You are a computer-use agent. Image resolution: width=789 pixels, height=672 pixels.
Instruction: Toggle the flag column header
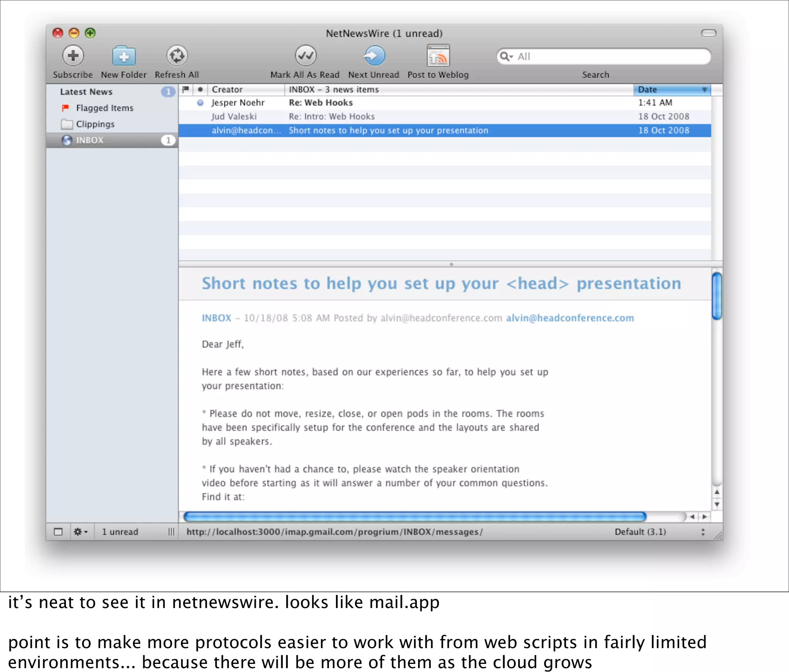(x=186, y=89)
